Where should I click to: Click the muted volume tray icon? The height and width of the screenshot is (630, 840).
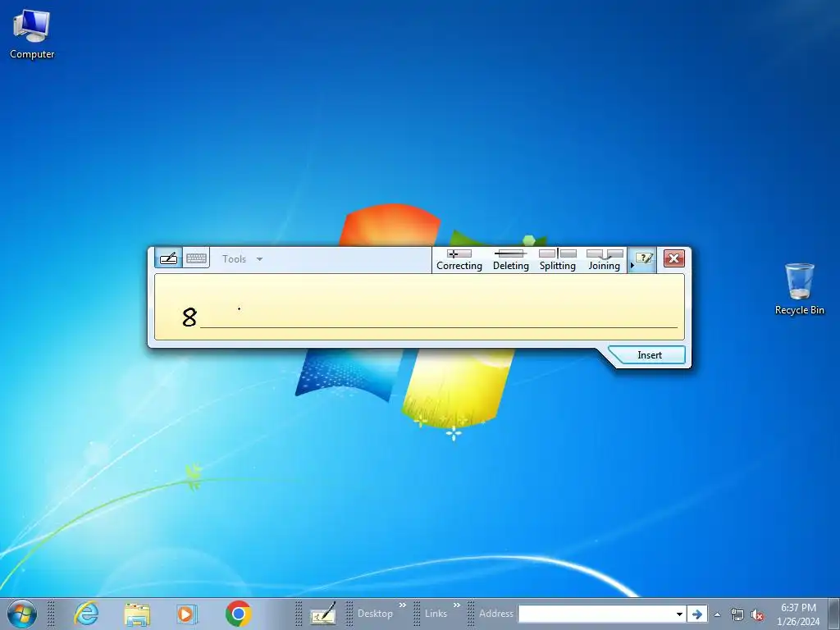pos(757,614)
